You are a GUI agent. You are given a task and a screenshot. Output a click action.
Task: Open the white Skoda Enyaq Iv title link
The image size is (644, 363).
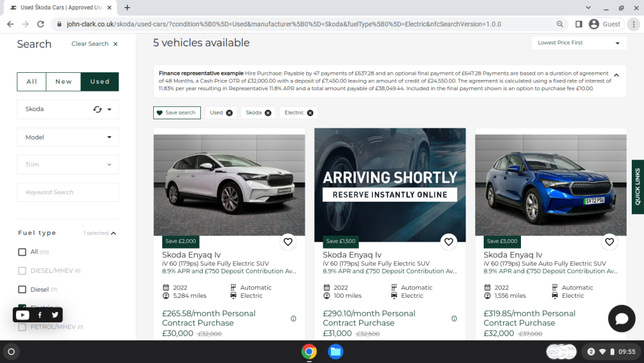[191, 255]
